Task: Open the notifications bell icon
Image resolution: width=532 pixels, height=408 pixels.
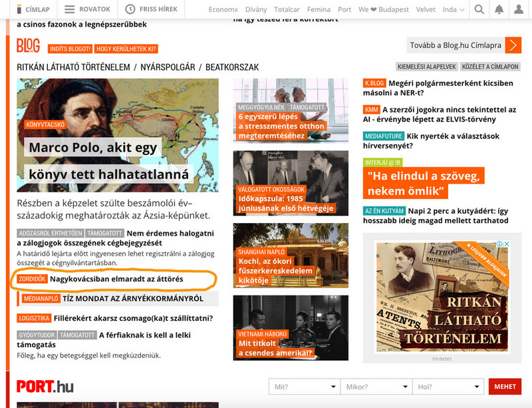Action: 499,9
